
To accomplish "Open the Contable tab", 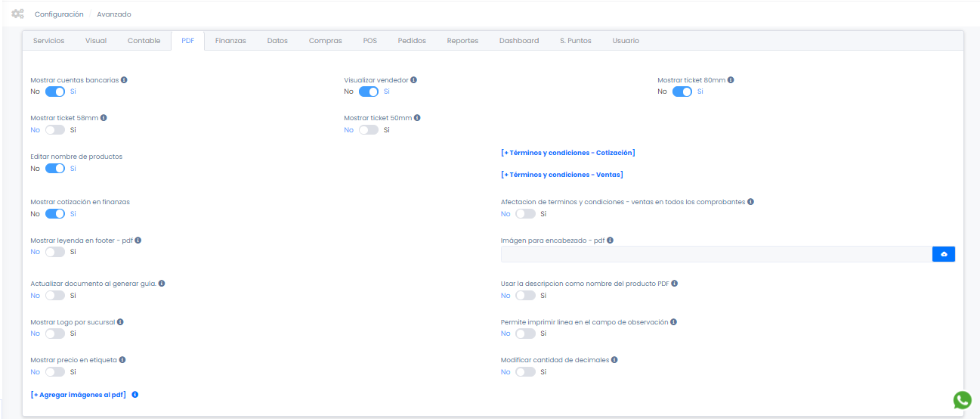I will tap(144, 41).
